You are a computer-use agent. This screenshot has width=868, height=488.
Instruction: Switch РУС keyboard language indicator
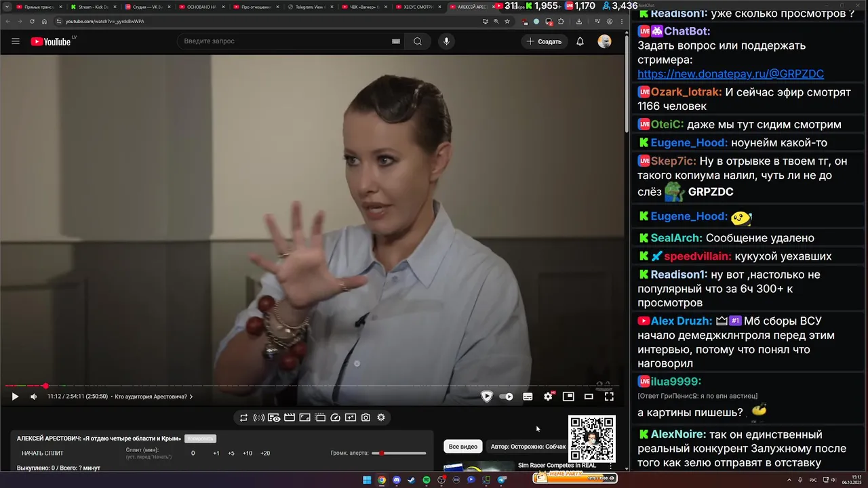tap(813, 480)
